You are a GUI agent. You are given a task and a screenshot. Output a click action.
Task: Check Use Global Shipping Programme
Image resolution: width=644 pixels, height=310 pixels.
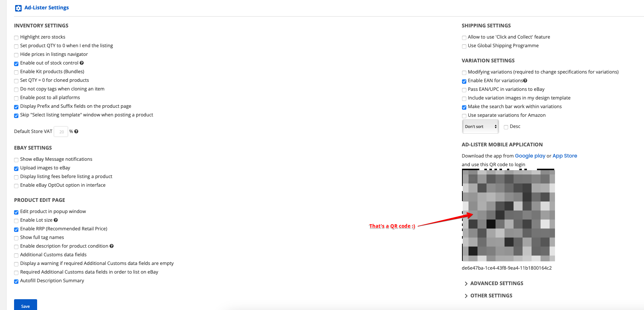click(464, 46)
